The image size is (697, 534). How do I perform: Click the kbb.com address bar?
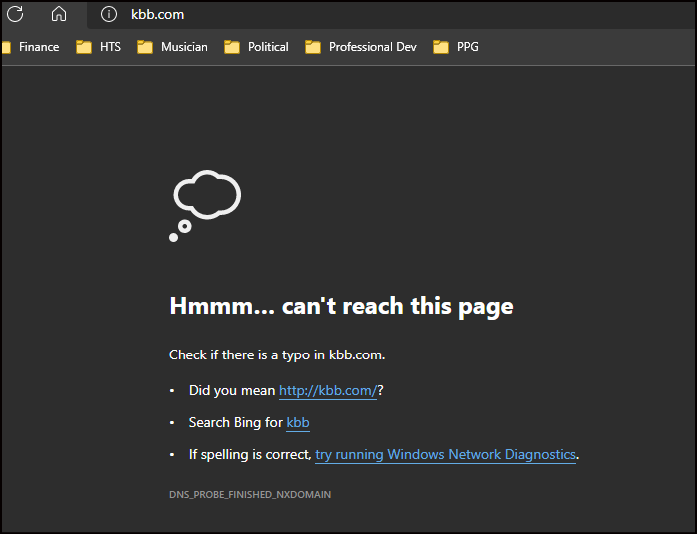391,15
